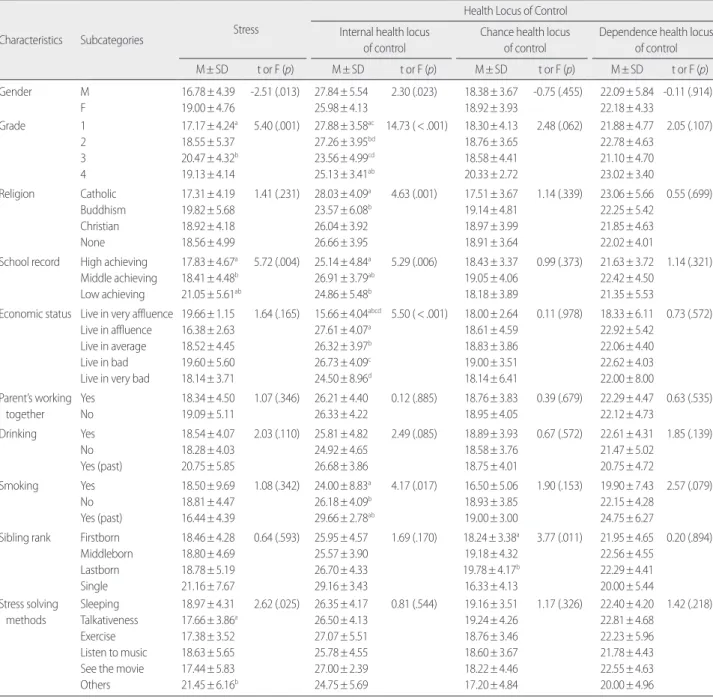
Task: Select 'Listen to music' subcategory
Action: tap(114, 653)
